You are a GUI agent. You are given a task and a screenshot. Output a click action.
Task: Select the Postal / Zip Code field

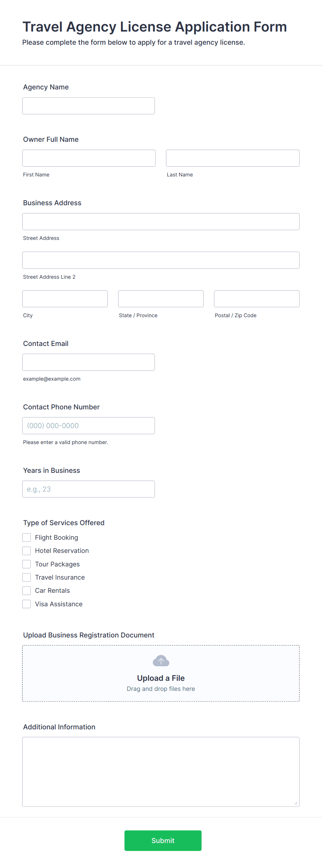[257, 298]
